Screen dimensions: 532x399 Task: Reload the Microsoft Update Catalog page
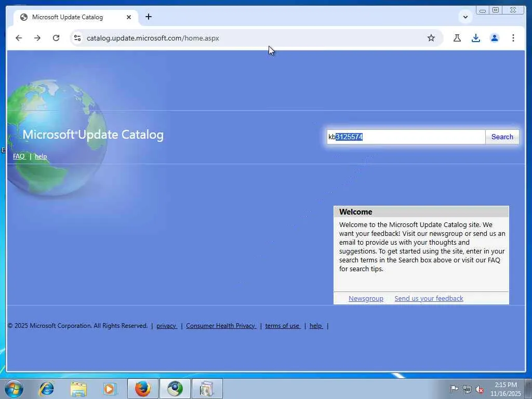click(56, 38)
